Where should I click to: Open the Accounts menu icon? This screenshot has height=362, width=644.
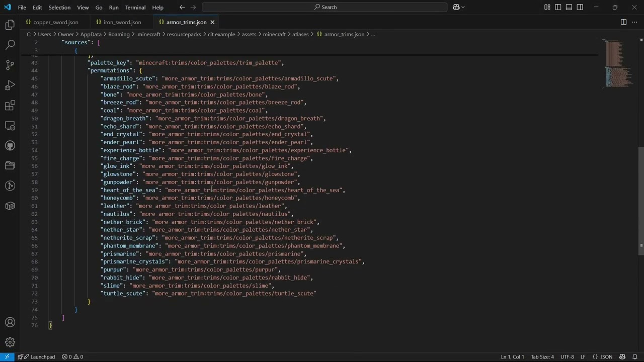10,322
